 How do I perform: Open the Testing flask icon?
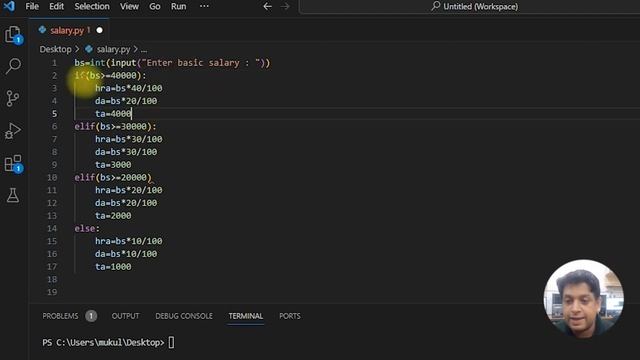13,196
